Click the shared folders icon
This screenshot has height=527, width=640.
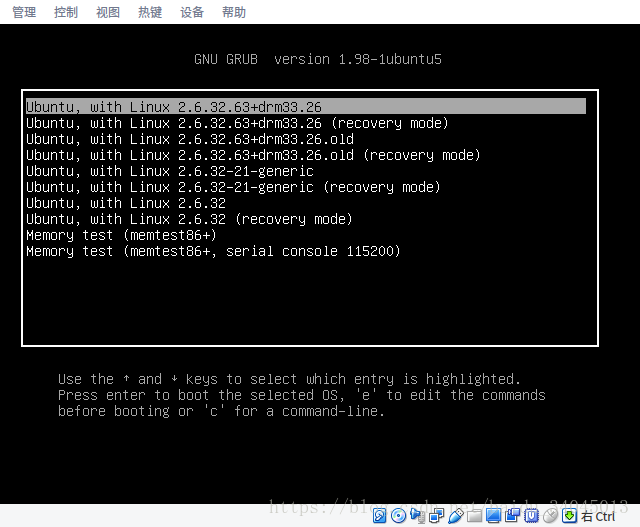tap(474, 516)
